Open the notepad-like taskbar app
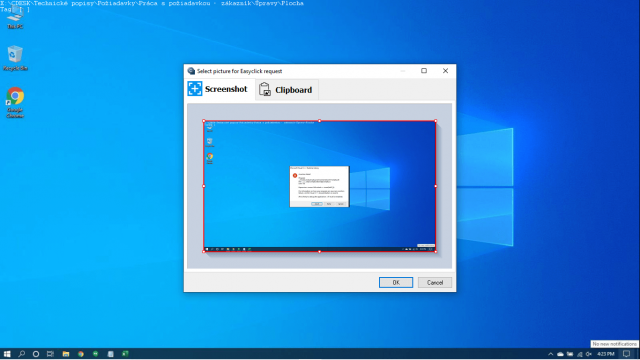This screenshot has height=360, width=640. click(x=111, y=354)
